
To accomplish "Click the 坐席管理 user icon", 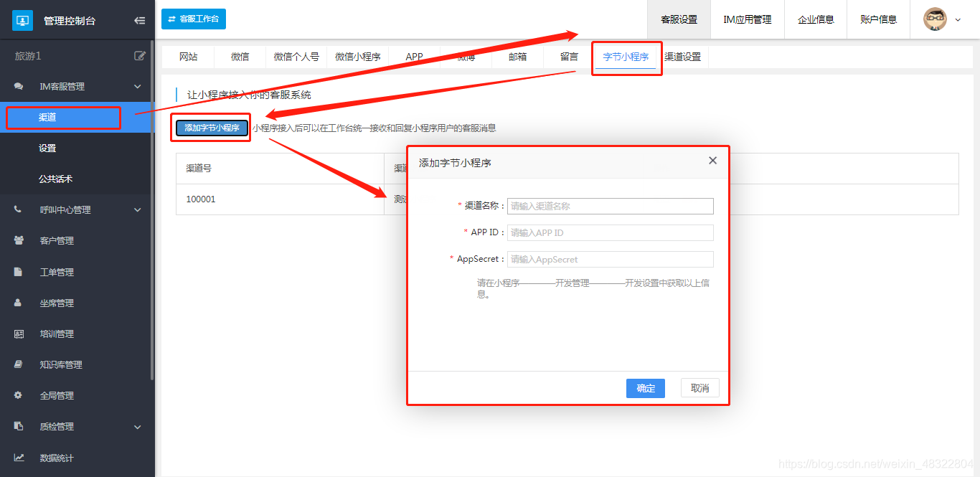I will (19, 303).
